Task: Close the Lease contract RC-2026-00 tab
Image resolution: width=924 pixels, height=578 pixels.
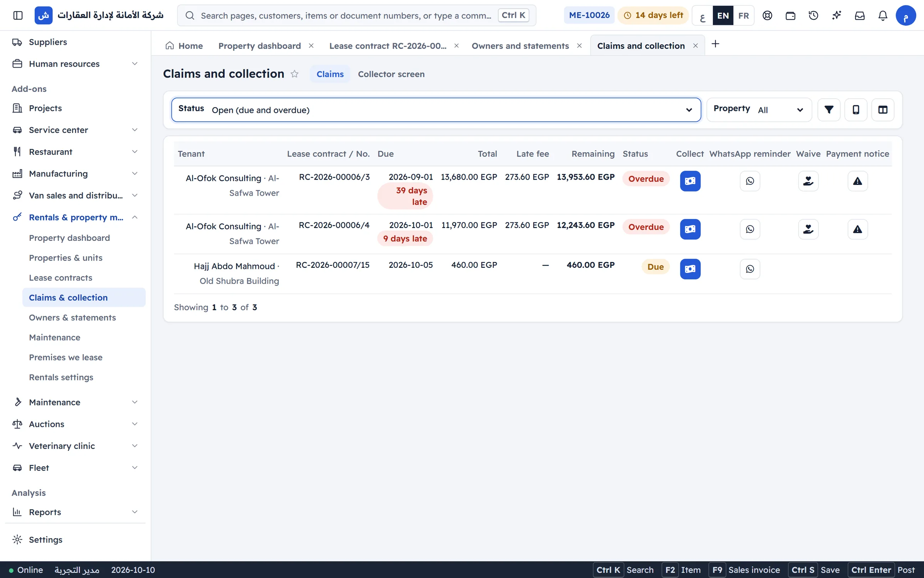Action: click(x=456, y=46)
